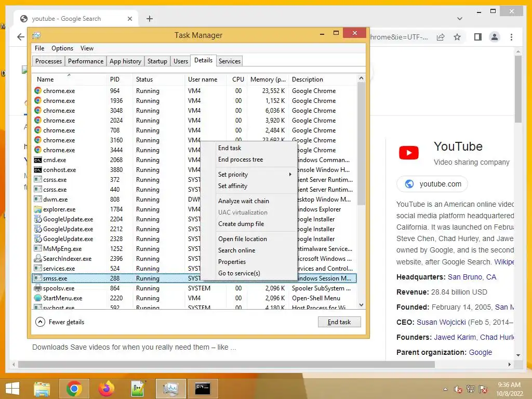This screenshot has width=532, height=399.
Task: Open a new Chrome tab
Action: [x=150, y=19]
